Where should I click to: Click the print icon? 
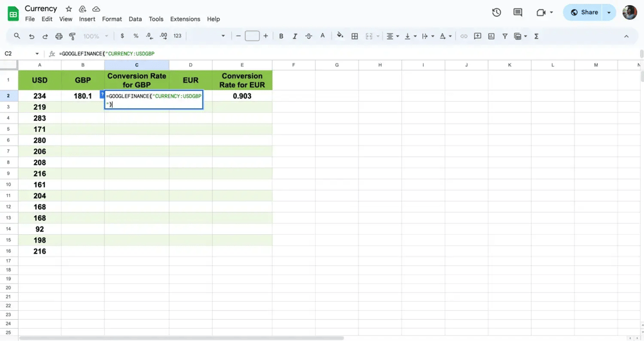click(59, 36)
